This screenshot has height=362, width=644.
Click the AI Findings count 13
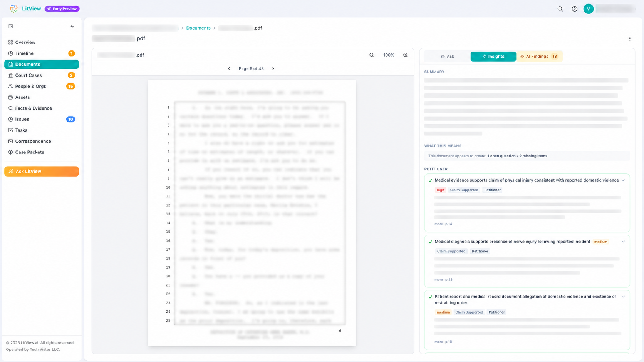[x=555, y=57]
